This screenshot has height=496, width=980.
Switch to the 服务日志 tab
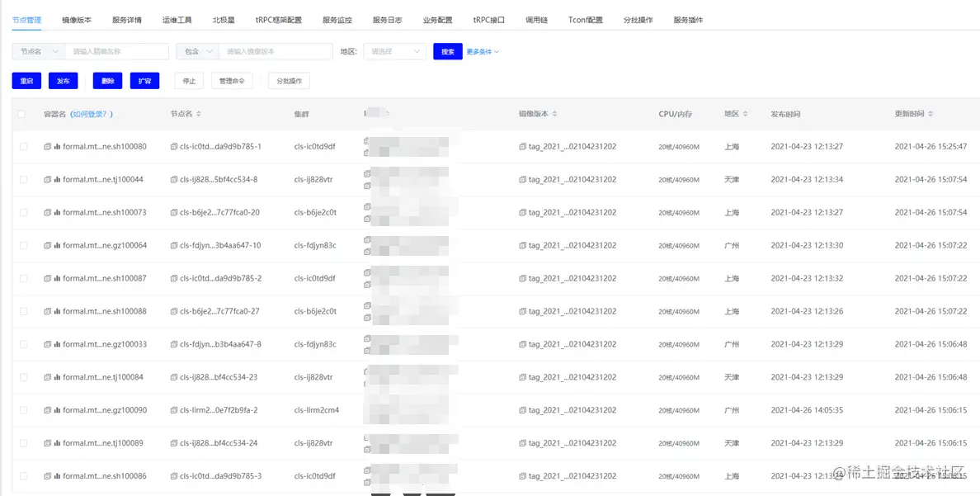388,20
